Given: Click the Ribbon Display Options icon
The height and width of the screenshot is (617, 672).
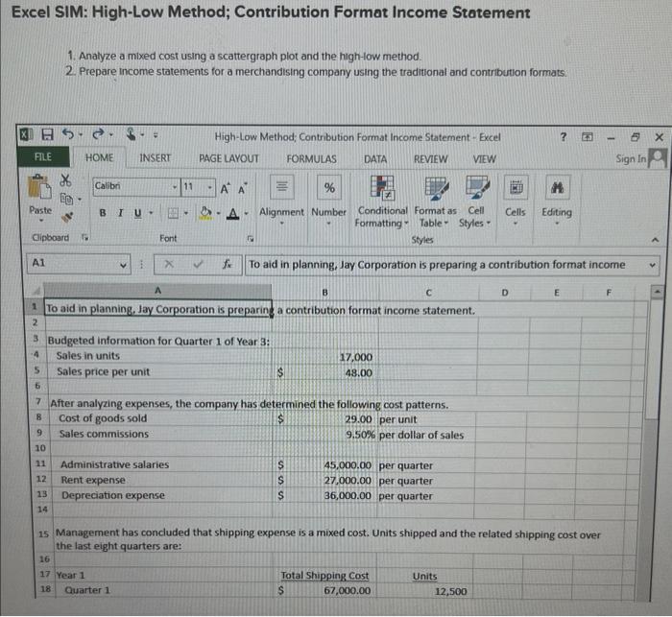Looking at the screenshot, I should [x=588, y=137].
